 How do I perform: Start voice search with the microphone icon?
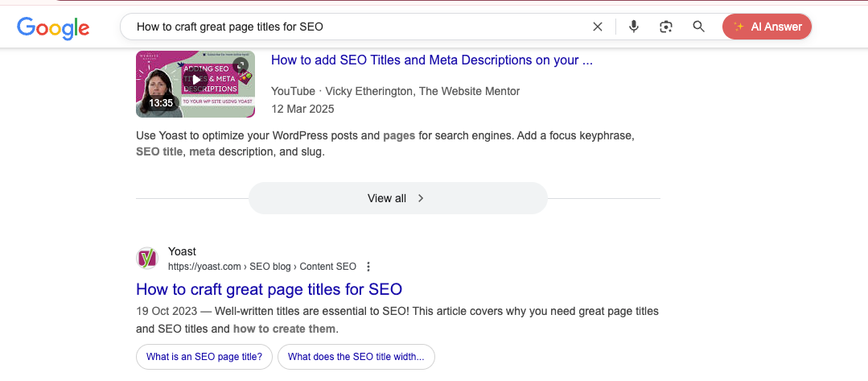(634, 27)
